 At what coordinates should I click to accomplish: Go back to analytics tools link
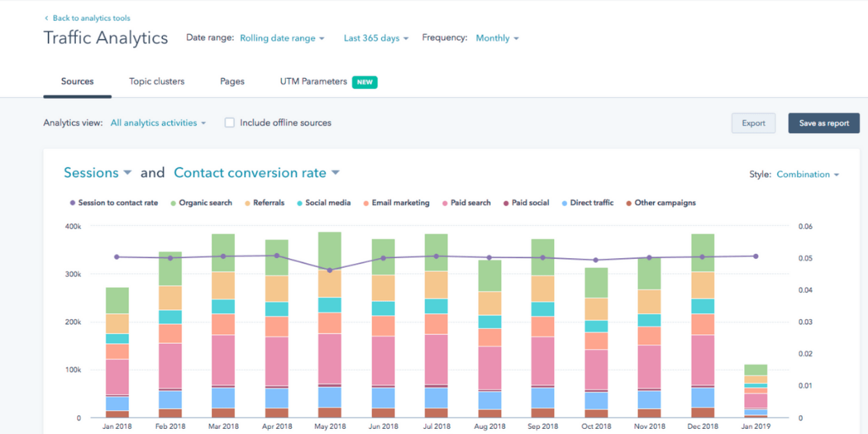87,18
